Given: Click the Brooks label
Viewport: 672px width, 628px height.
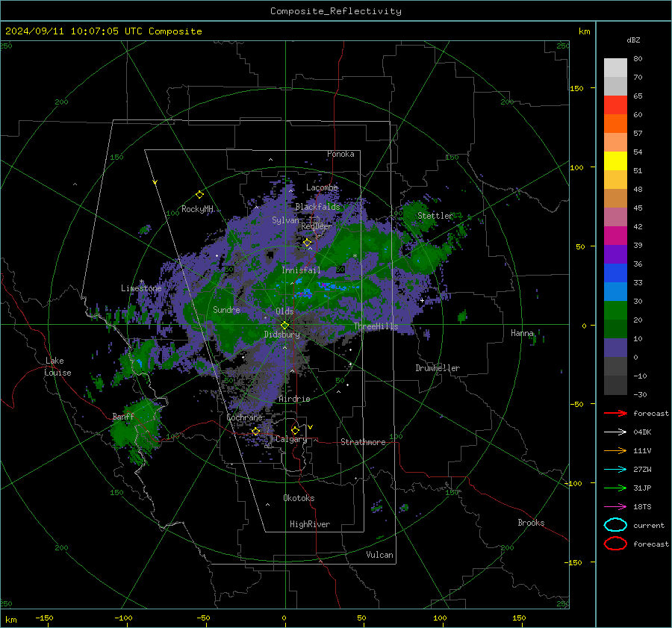Looking at the screenshot, I should click(531, 523).
